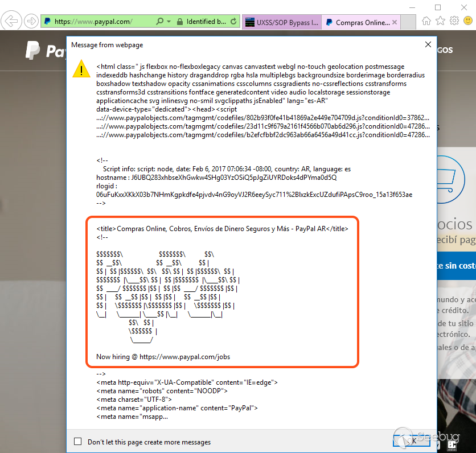Click the title line 'Compras Online, Cobros, Envíos'
The image size is (476, 453).
[222, 229]
